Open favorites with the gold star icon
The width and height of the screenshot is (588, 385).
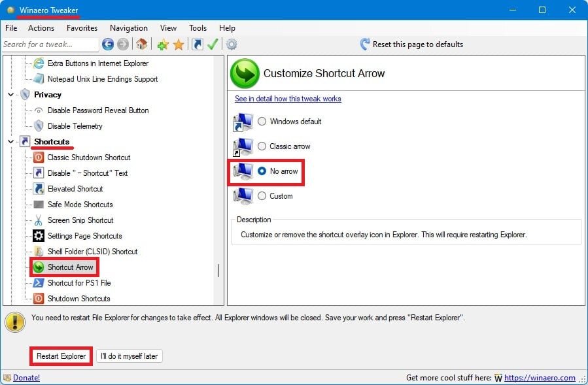click(179, 44)
